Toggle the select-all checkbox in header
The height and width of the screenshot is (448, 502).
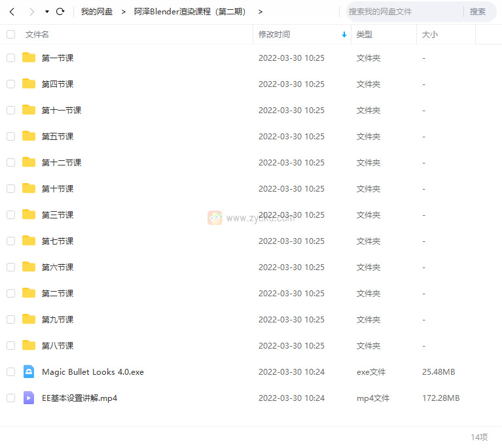click(x=10, y=34)
